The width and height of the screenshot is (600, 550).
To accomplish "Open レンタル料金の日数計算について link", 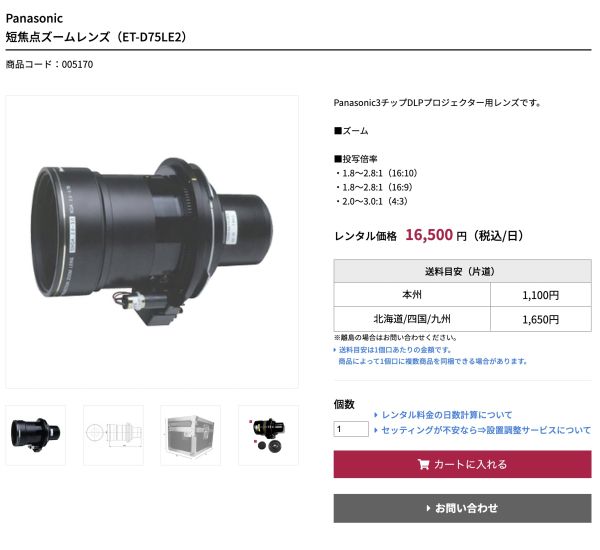I will coord(447,415).
